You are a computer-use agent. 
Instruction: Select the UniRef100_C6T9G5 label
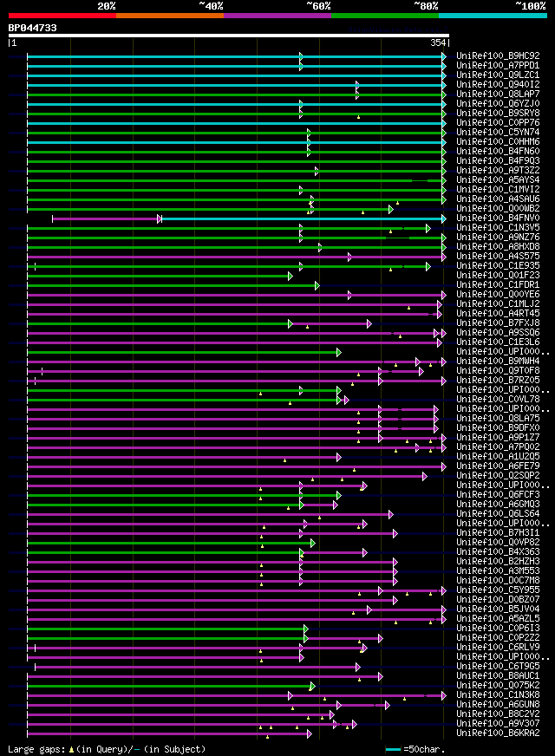(498, 667)
